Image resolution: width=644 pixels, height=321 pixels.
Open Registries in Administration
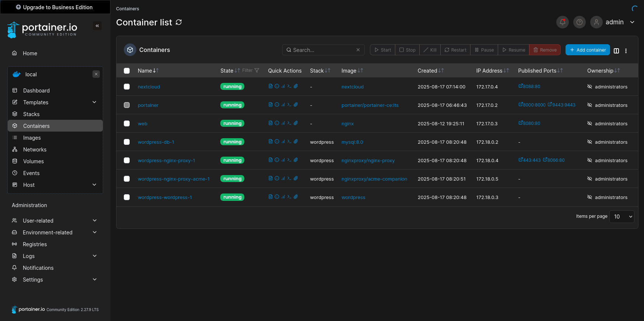(55, 244)
